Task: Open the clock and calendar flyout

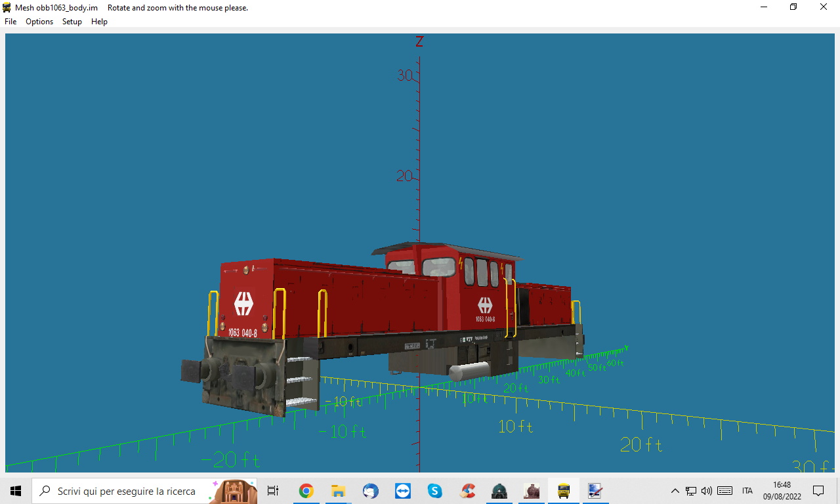Action: click(x=782, y=491)
